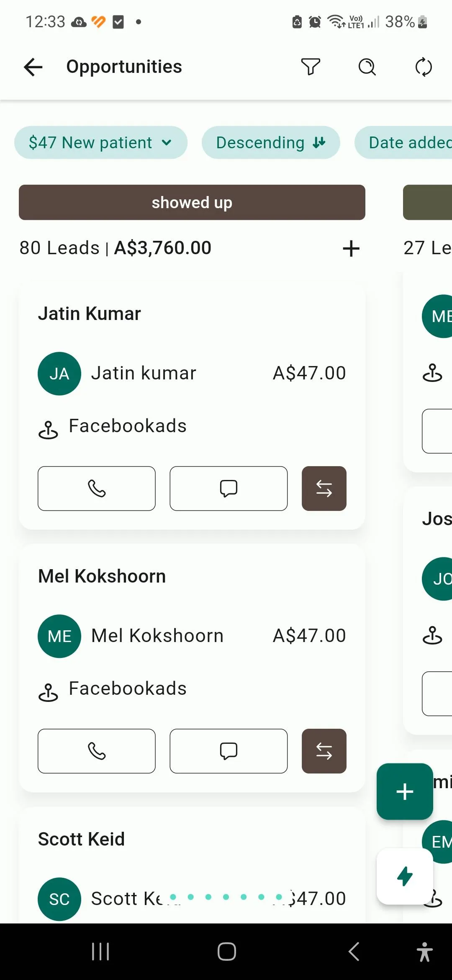Call Mel Kokshoorn using phone button

pos(97,751)
